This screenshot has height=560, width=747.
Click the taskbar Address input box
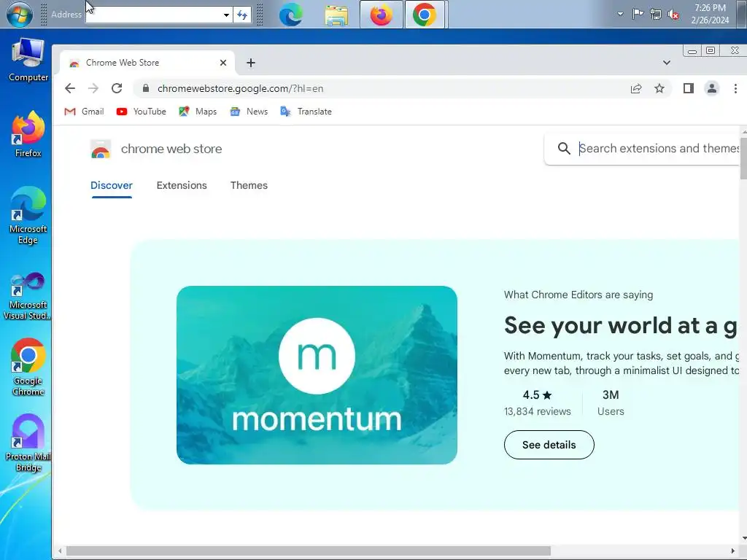point(154,15)
